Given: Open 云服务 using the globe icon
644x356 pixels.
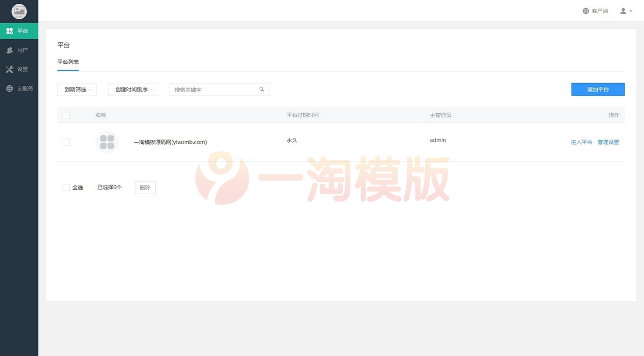Looking at the screenshot, I should [9, 88].
